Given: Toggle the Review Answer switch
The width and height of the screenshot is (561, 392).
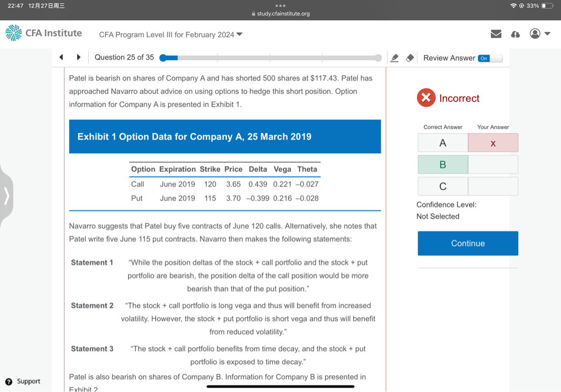Looking at the screenshot, I should 489,58.
